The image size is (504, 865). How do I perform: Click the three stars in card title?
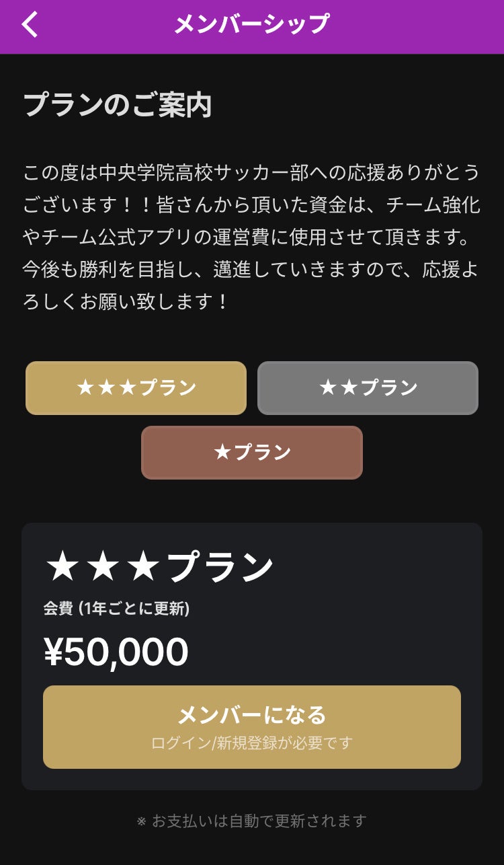click(101, 567)
